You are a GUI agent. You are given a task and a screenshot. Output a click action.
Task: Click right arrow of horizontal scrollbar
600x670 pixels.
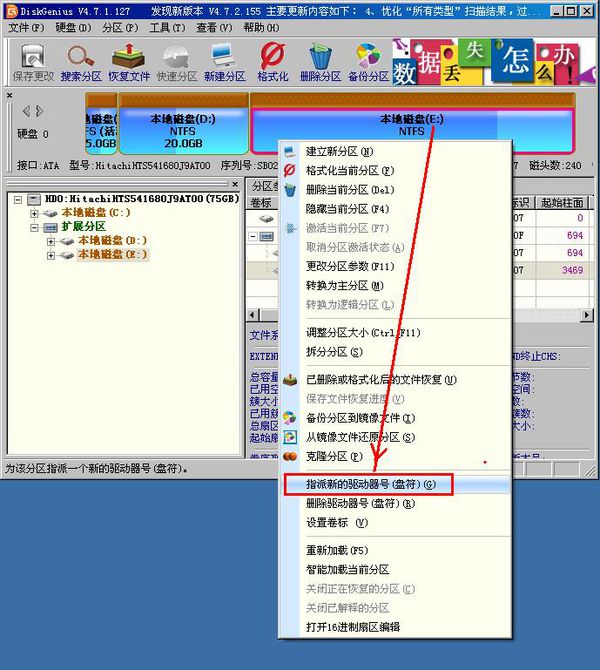[x=587, y=315]
